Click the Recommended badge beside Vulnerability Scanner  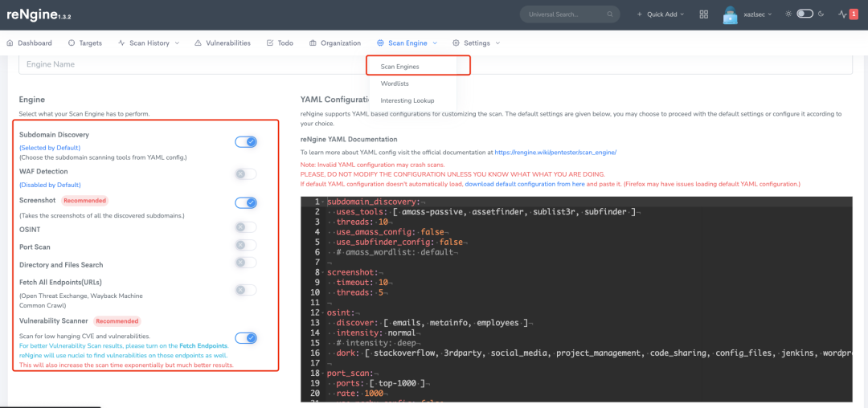[117, 320]
